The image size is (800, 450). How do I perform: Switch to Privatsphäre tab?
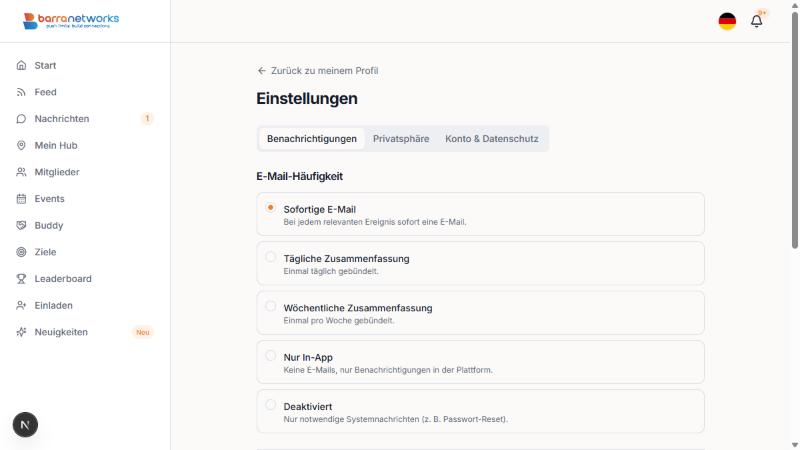point(401,139)
